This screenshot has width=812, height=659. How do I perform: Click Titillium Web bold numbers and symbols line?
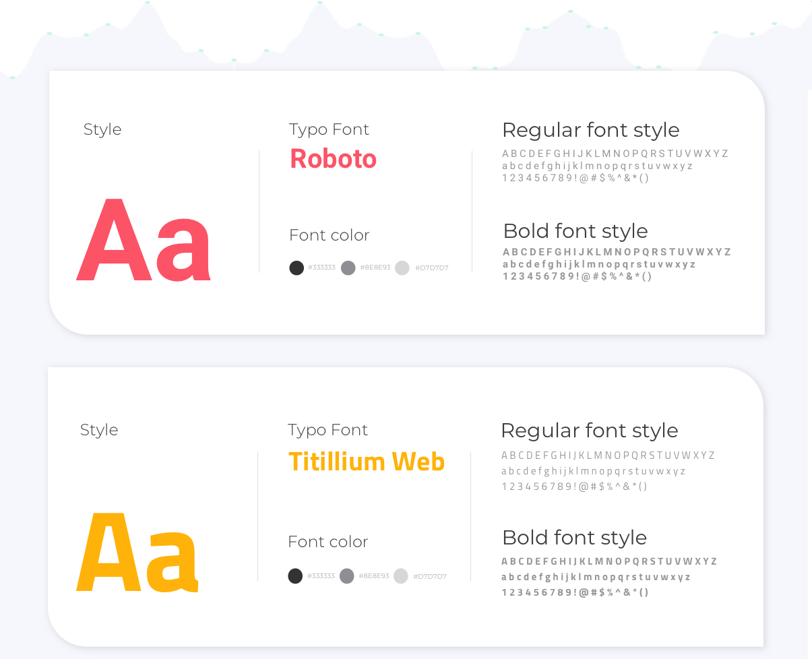(575, 592)
